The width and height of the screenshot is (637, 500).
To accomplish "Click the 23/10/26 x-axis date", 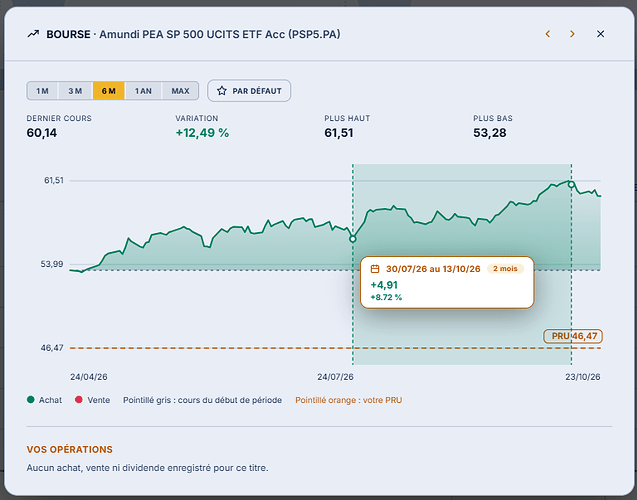I will point(583,377).
